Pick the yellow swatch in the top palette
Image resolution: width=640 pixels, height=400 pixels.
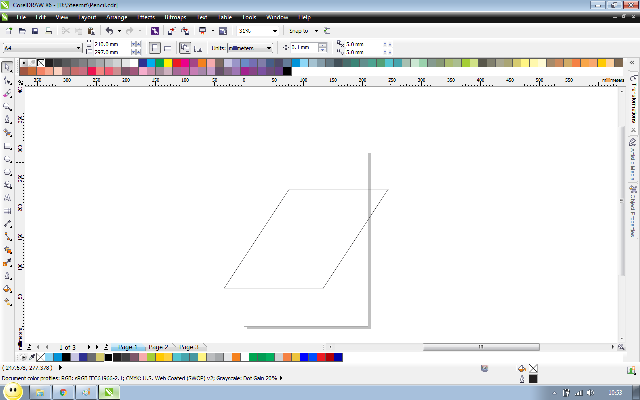click(x=168, y=63)
